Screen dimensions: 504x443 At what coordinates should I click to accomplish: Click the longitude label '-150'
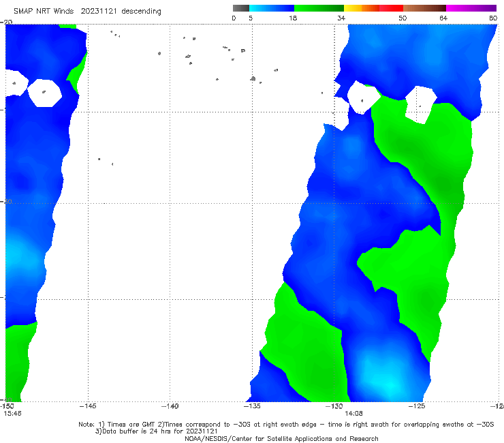7,406
